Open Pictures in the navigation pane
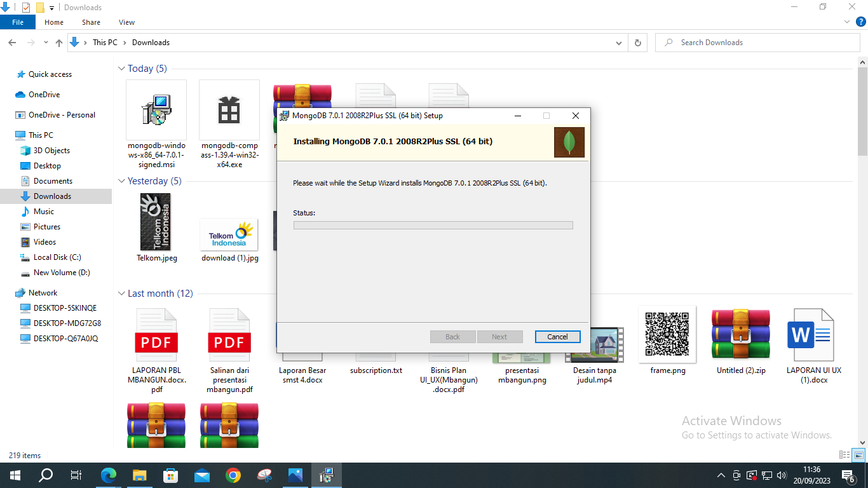This screenshot has height=488, width=868. (47, 227)
